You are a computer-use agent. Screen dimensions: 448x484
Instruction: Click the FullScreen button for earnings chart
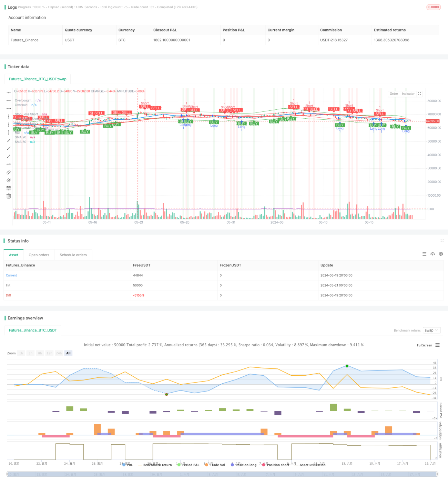[x=424, y=345]
